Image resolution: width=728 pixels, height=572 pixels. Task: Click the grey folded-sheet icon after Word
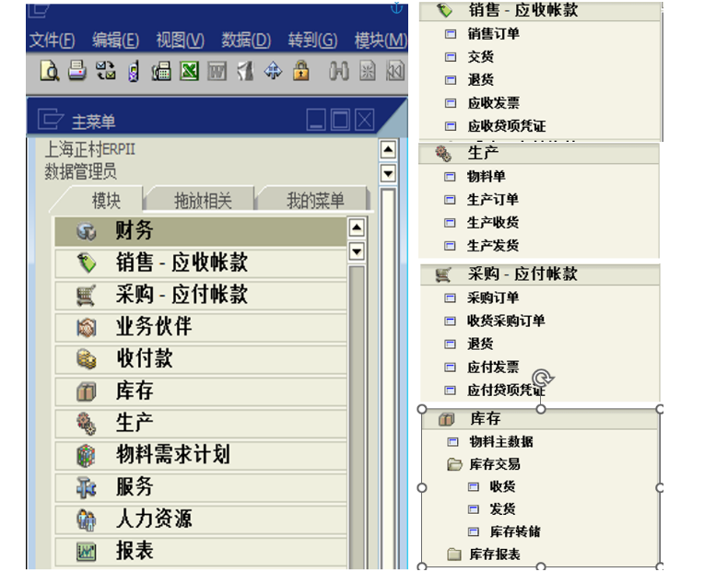[x=245, y=71]
